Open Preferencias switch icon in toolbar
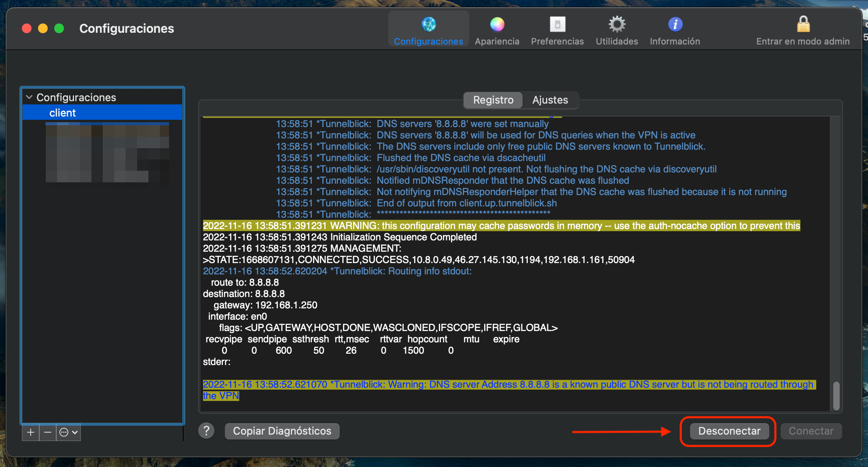 (x=557, y=25)
